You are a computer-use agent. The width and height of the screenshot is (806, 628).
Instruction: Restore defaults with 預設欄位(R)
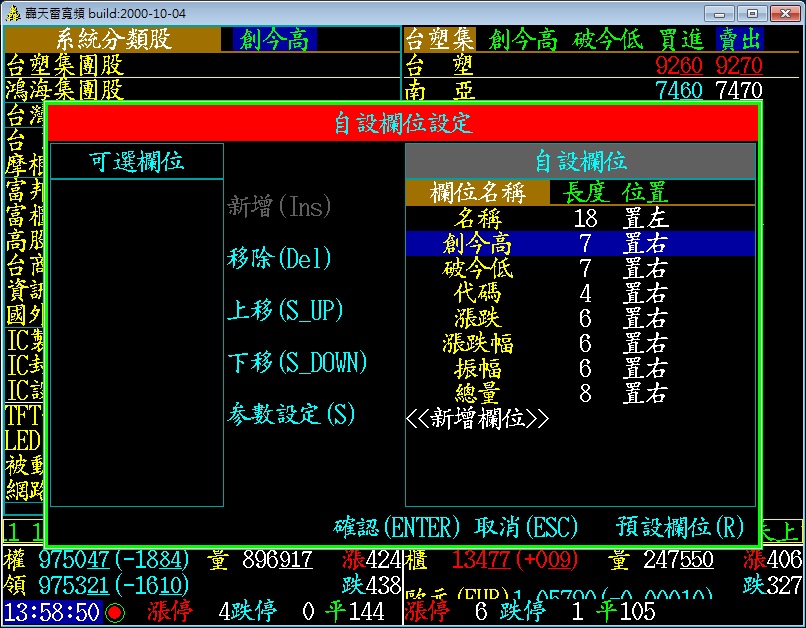[x=680, y=527]
